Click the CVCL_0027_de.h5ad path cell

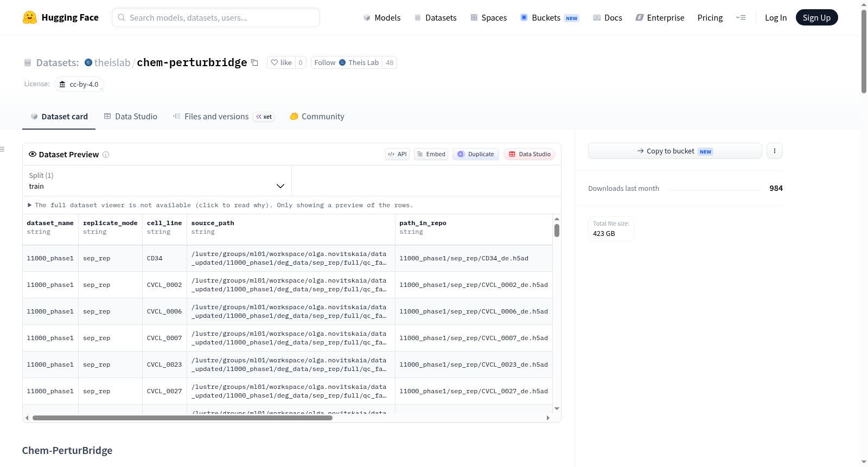[x=474, y=391]
